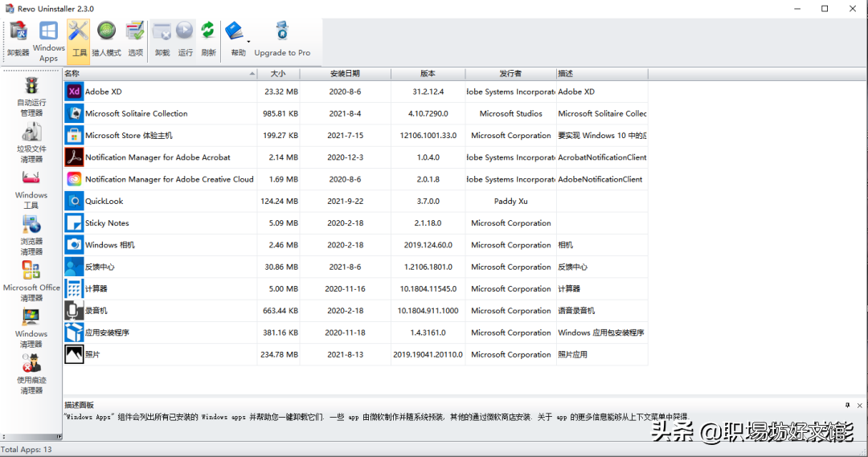Click Microsoft Studios publisher cell

511,113
